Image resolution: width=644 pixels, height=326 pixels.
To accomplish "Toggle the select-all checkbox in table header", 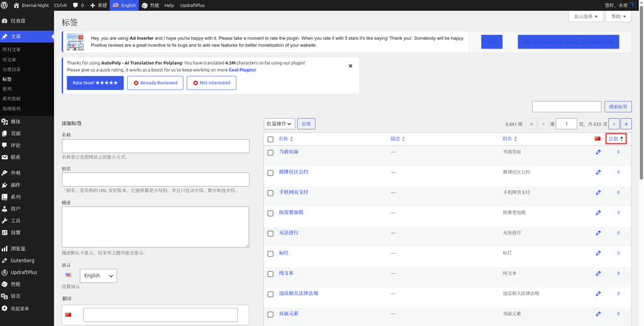I will [x=270, y=139].
